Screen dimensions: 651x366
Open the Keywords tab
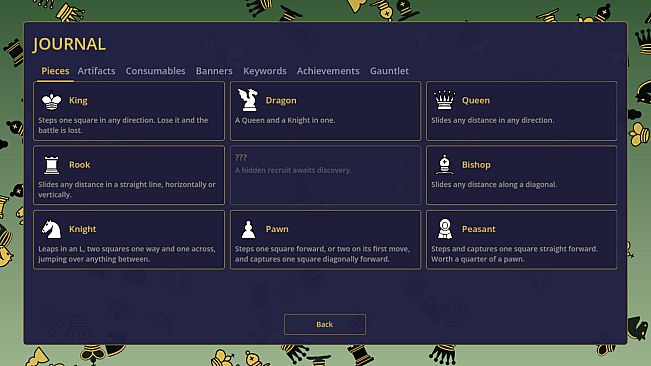(x=265, y=71)
